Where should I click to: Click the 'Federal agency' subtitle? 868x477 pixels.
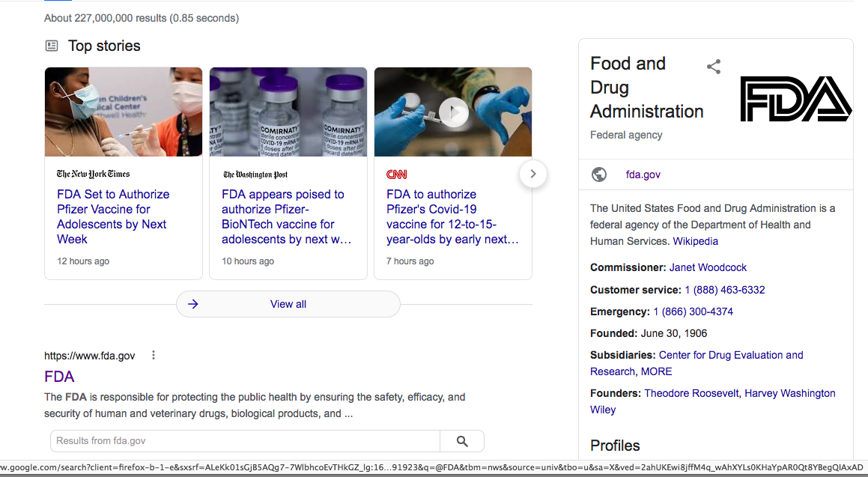[626, 135]
